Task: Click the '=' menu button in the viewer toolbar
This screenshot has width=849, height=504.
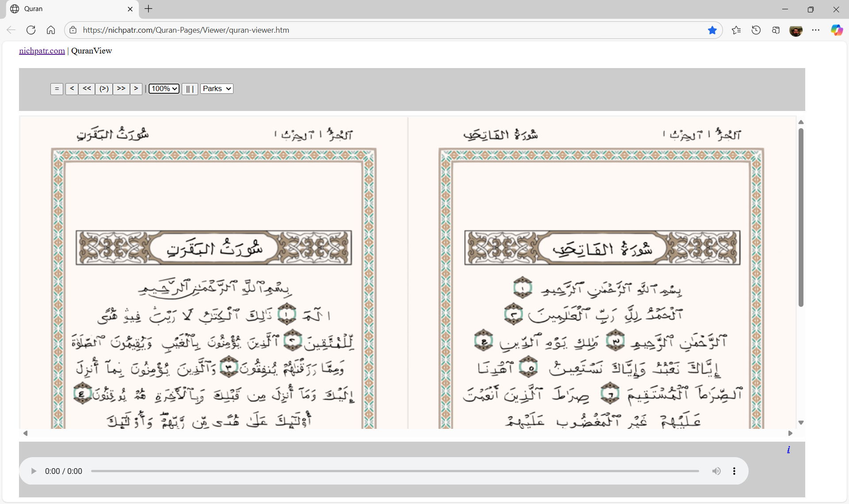Action: (x=57, y=89)
